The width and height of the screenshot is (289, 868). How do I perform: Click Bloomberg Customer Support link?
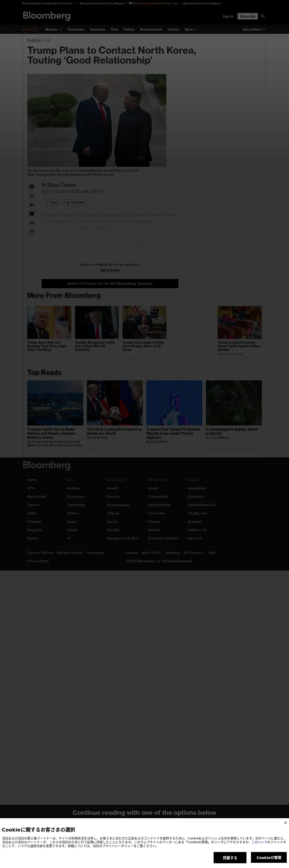(x=202, y=3)
